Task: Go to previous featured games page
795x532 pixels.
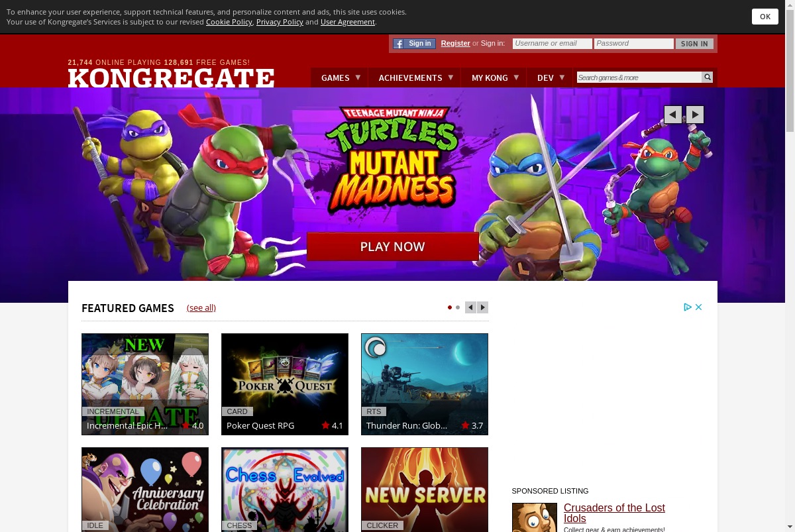Action: (470, 307)
